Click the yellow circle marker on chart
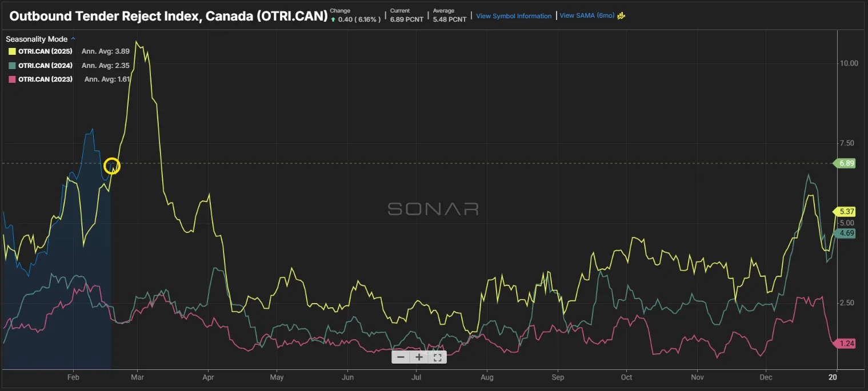Screen dimensions: 868x391 (112, 166)
